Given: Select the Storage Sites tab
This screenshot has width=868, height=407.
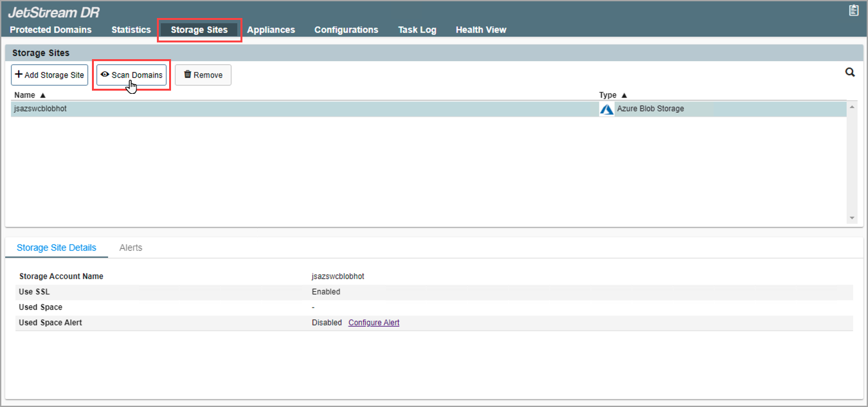Looking at the screenshot, I should (199, 30).
